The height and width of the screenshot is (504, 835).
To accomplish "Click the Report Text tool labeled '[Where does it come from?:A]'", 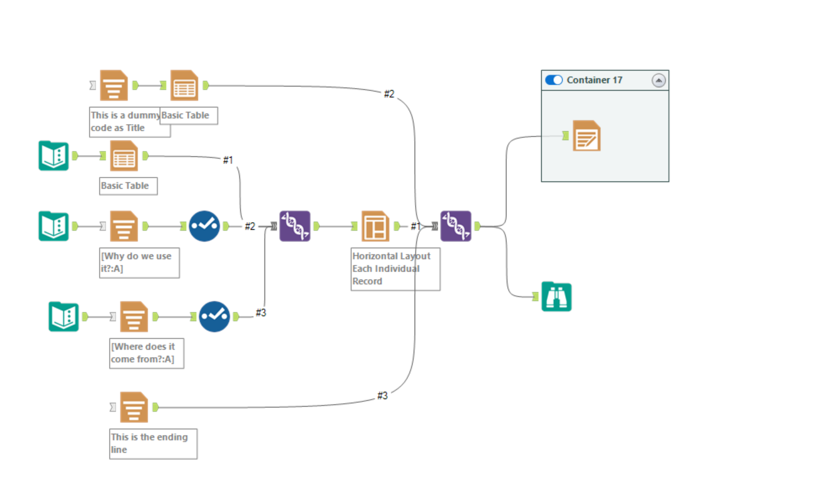I will pos(134,316).
